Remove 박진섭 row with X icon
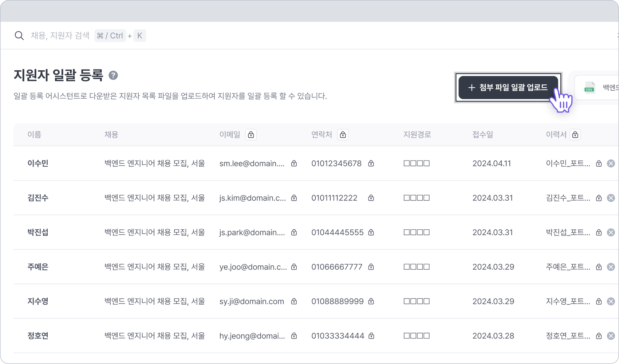This screenshot has width=619, height=364. pos(611,232)
